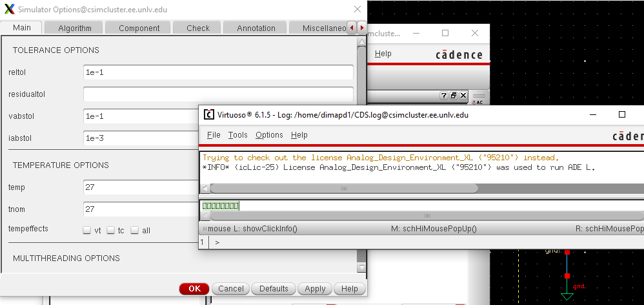The image size is (644, 305).
Task: Click the X11 icon of Simulator Options window
Action: coord(9,9)
